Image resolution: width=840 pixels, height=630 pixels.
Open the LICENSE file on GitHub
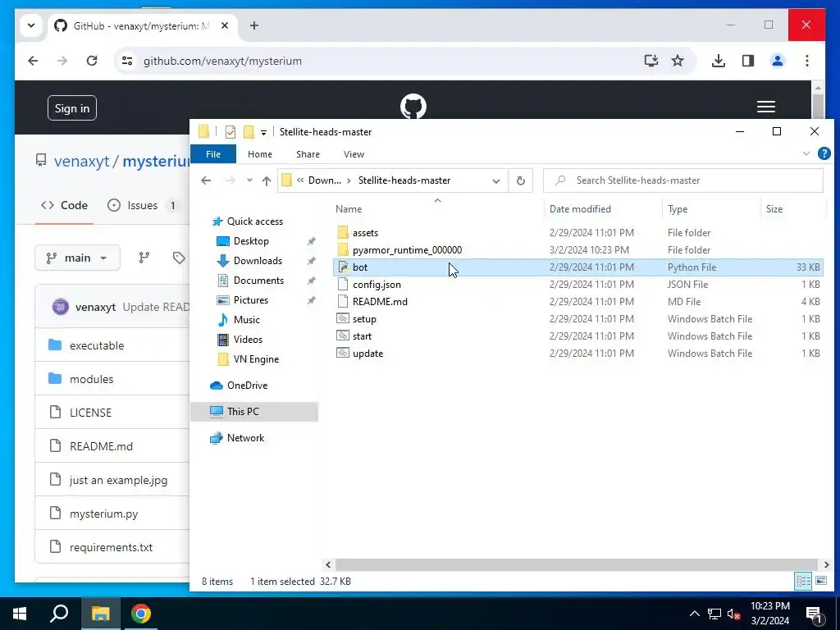tap(90, 413)
